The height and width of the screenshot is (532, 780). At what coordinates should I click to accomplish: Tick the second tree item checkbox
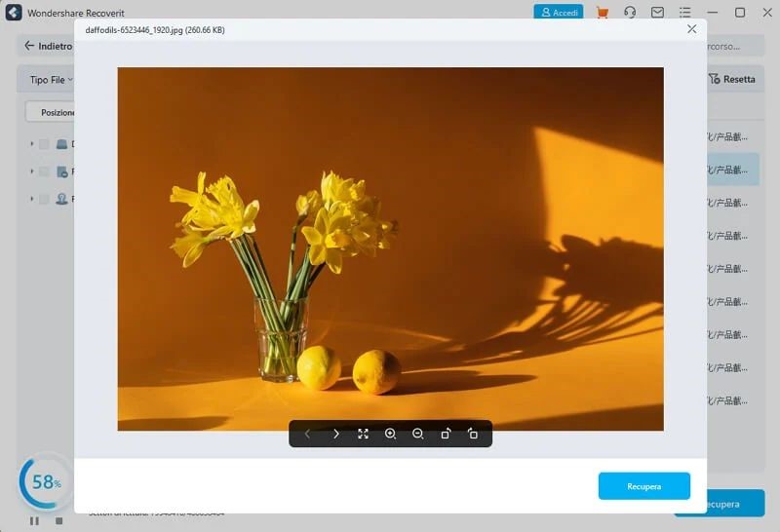[44, 171]
